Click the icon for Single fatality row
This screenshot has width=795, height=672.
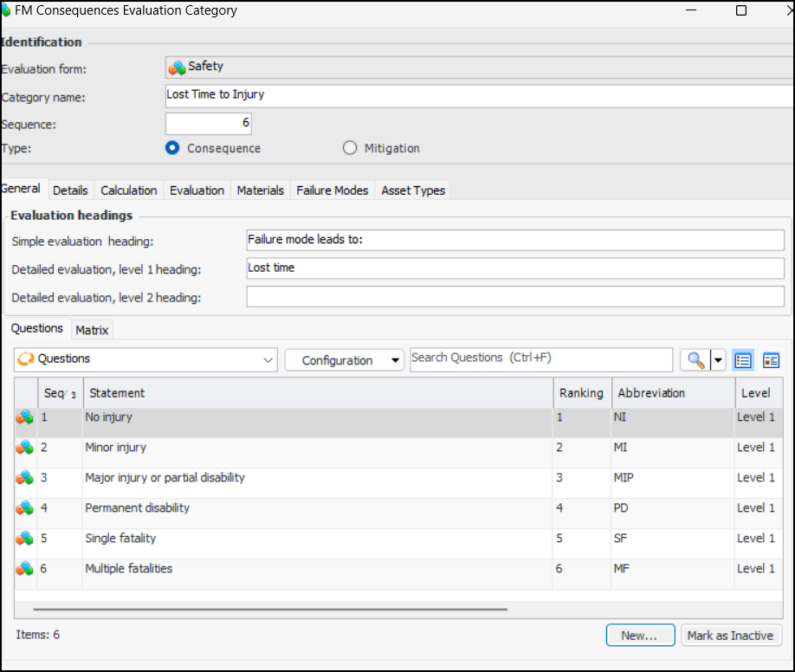pos(25,539)
